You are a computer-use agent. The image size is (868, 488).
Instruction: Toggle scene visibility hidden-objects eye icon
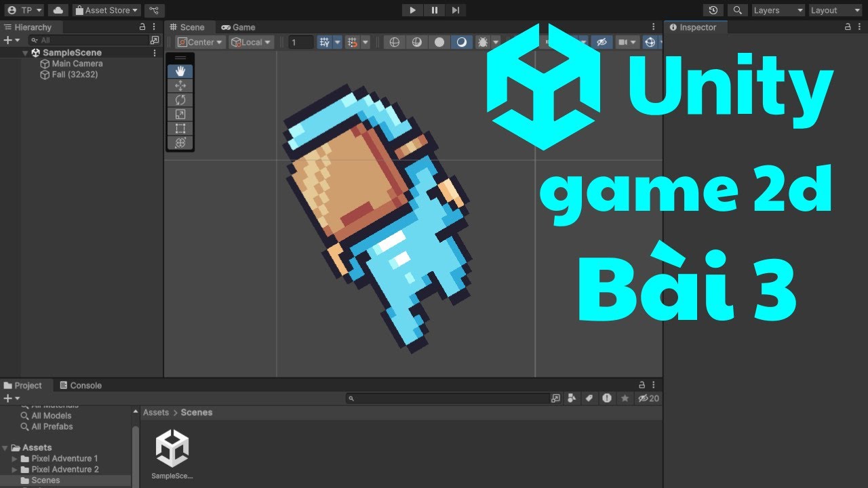(601, 42)
